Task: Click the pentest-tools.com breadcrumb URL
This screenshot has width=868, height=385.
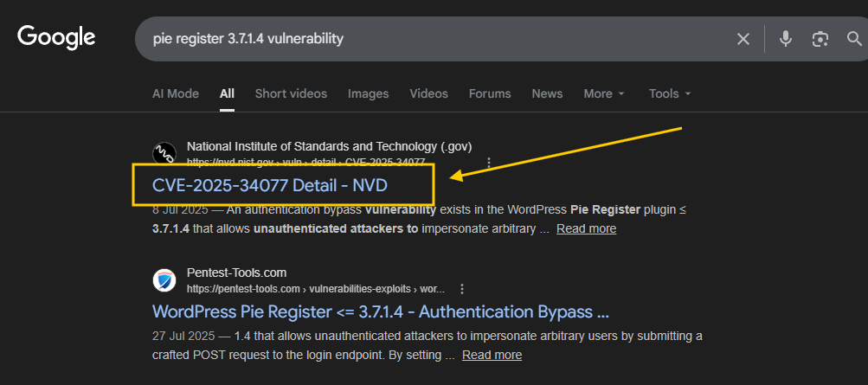Action: tap(316, 289)
